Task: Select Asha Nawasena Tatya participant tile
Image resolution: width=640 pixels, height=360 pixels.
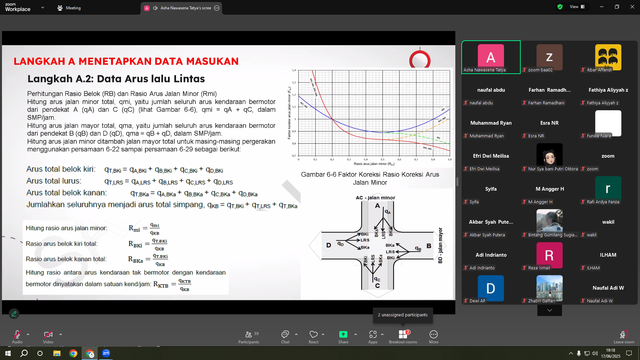Action: (491, 57)
